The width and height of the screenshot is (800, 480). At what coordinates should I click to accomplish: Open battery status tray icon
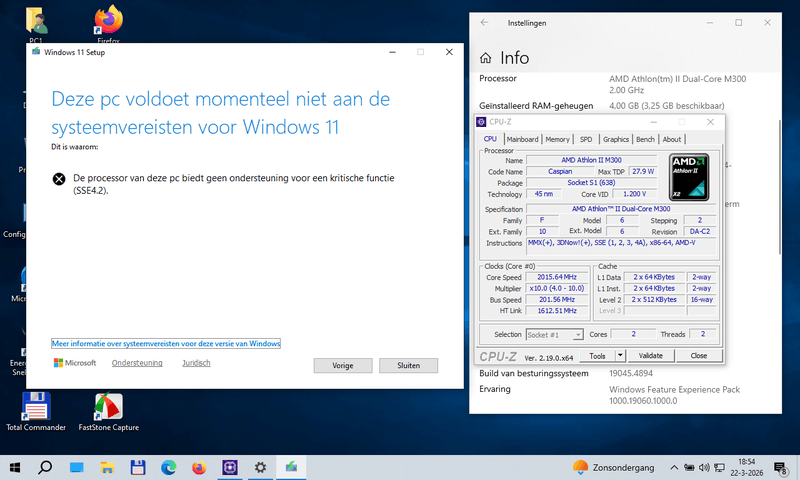689,467
